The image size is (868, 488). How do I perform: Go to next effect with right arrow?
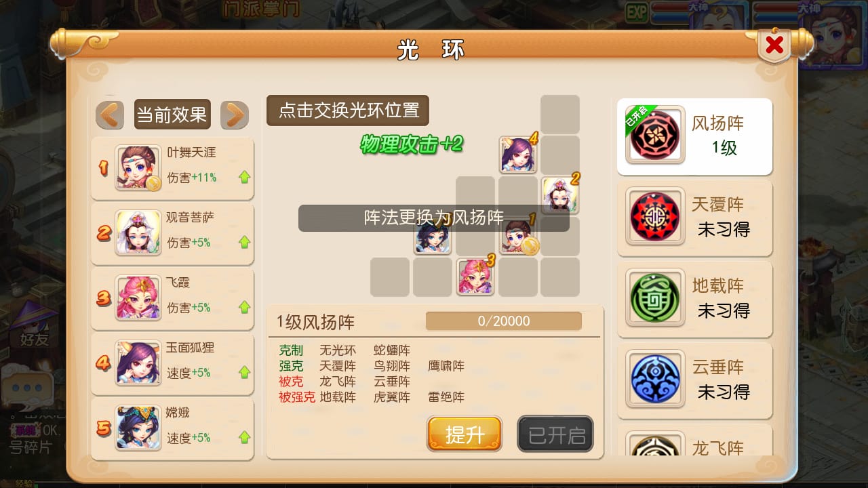pos(235,115)
